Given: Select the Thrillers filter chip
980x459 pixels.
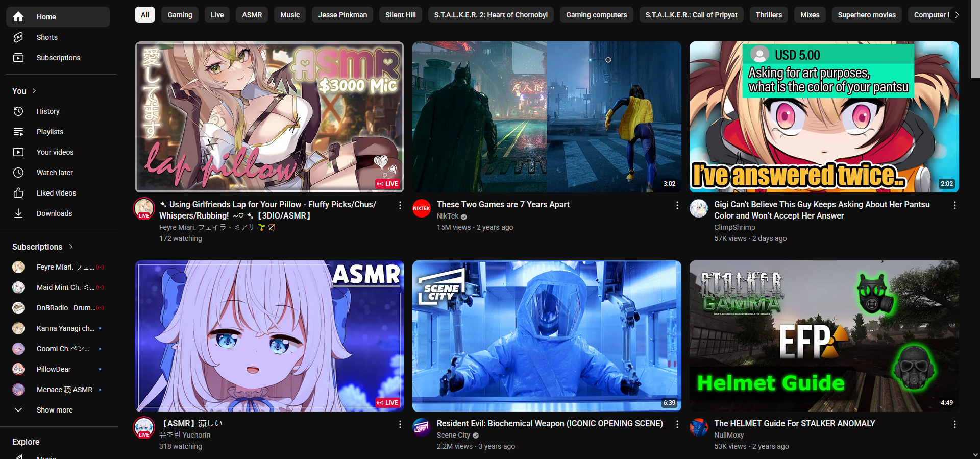Looking at the screenshot, I should coord(769,15).
